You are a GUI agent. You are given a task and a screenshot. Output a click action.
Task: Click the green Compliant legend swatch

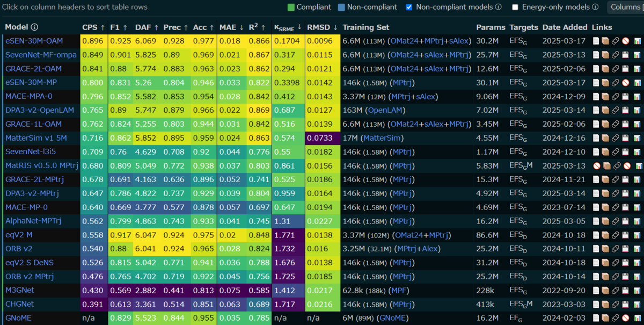[291, 7]
